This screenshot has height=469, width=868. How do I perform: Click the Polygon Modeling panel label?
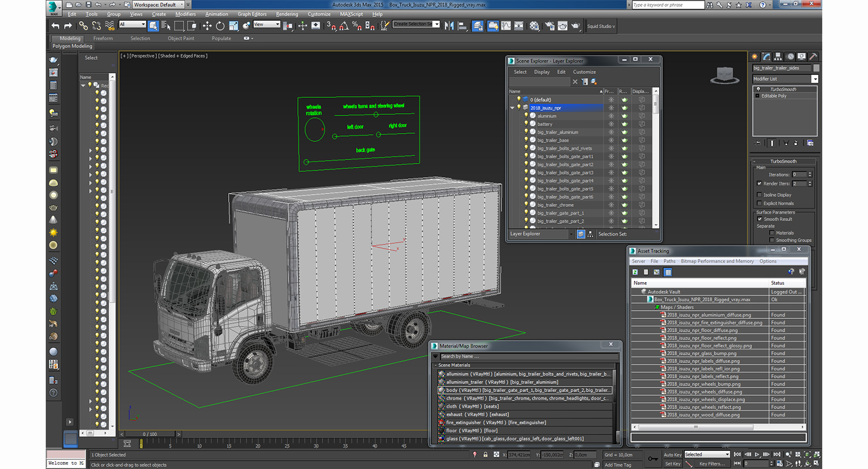point(72,46)
